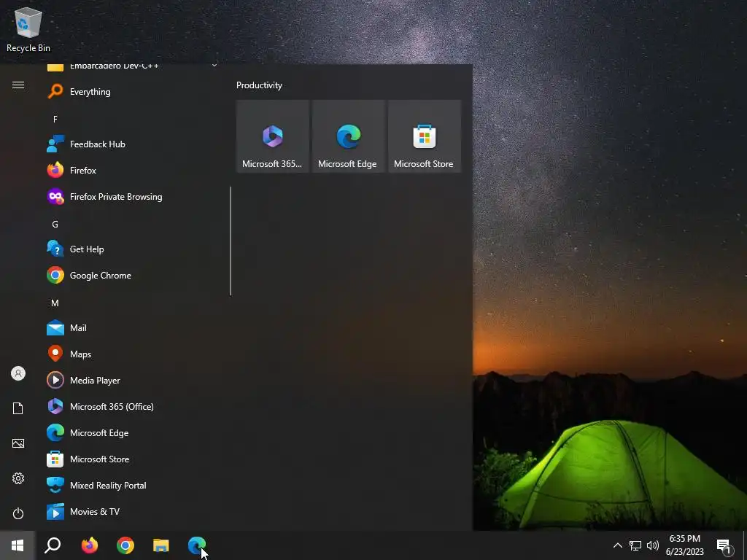Open network status tray icon
Image resolution: width=747 pixels, height=560 pixels.
(635, 545)
